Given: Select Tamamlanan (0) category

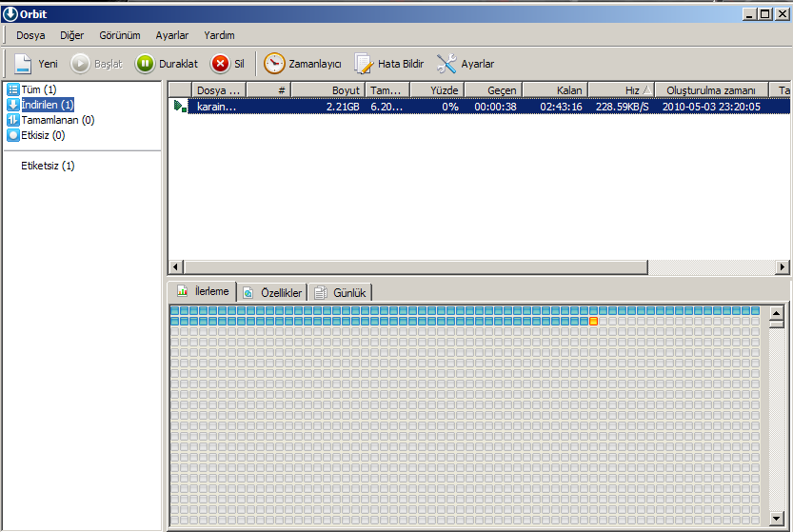Looking at the screenshot, I should pos(58,120).
